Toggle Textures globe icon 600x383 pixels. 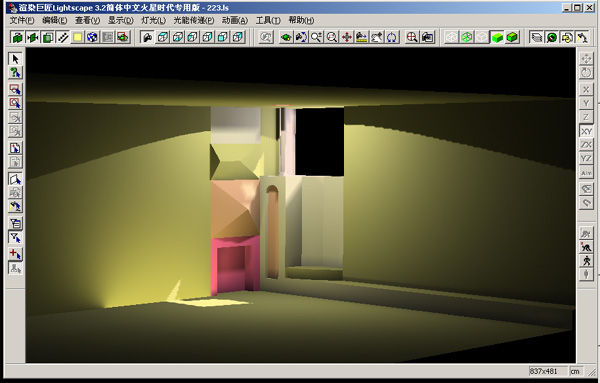coord(93,37)
